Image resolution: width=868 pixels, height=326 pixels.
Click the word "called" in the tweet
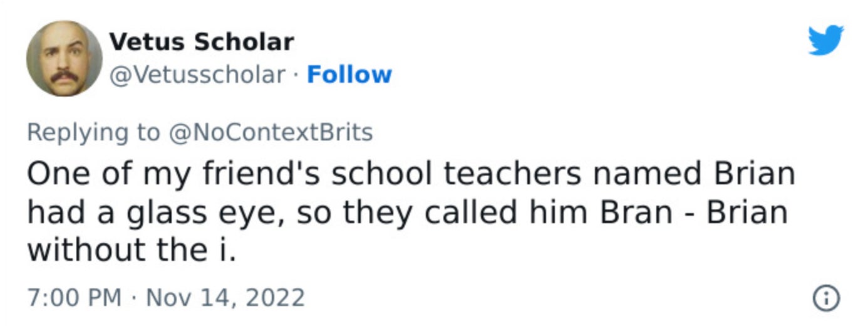[470, 213]
